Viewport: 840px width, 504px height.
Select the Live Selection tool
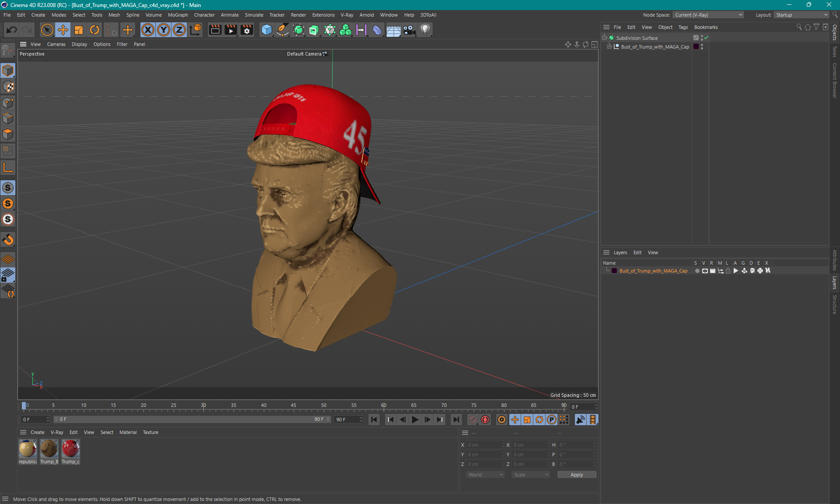47,30
